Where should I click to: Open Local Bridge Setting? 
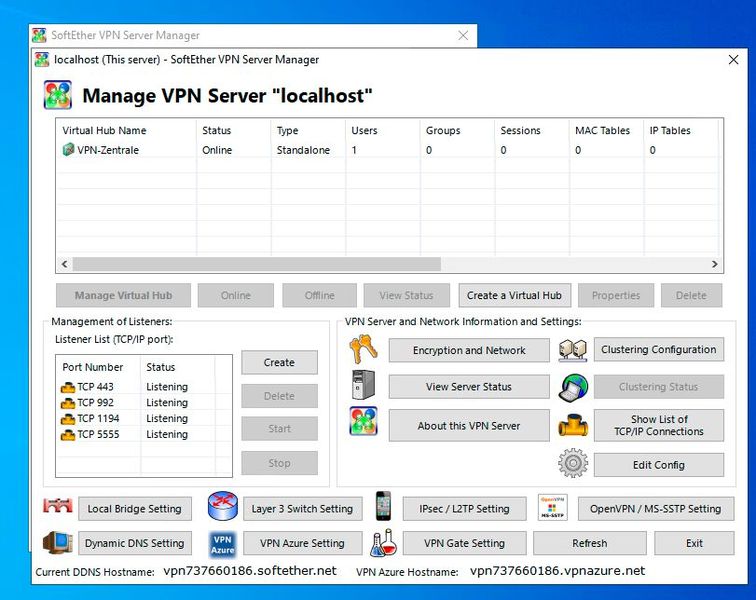click(135, 508)
